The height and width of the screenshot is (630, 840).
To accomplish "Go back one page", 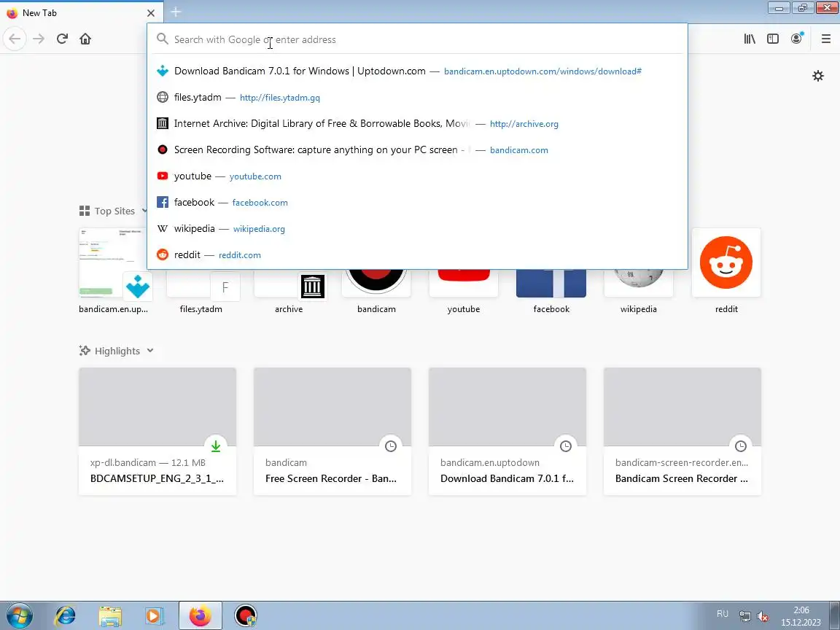I will click(x=15, y=39).
